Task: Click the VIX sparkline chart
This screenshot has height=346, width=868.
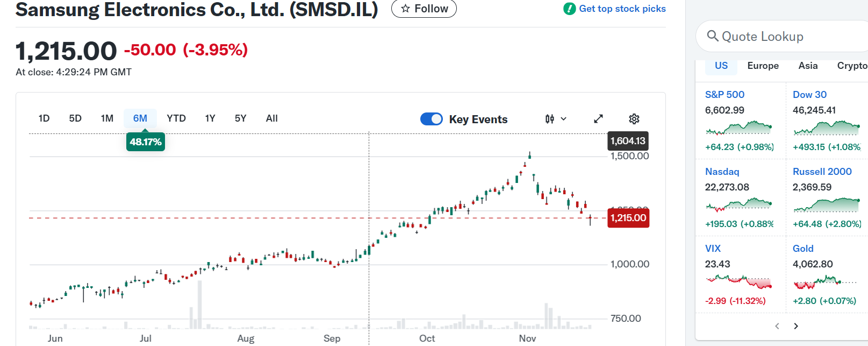Action: pos(739,281)
